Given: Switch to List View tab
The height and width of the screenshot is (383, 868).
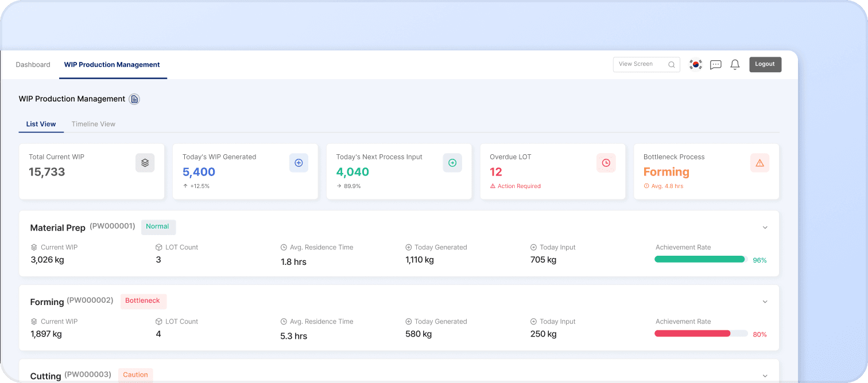Looking at the screenshot, I should [41, 124].
